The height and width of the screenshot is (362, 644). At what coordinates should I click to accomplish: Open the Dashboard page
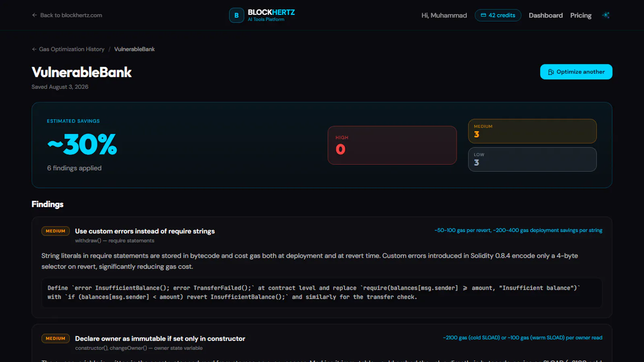pos(545,15)
